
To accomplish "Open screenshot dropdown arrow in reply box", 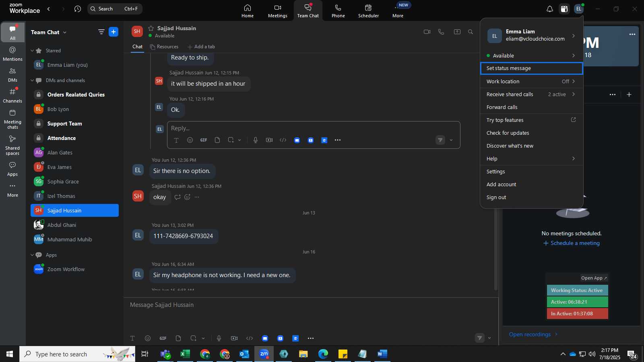I will tap(239, 140).
